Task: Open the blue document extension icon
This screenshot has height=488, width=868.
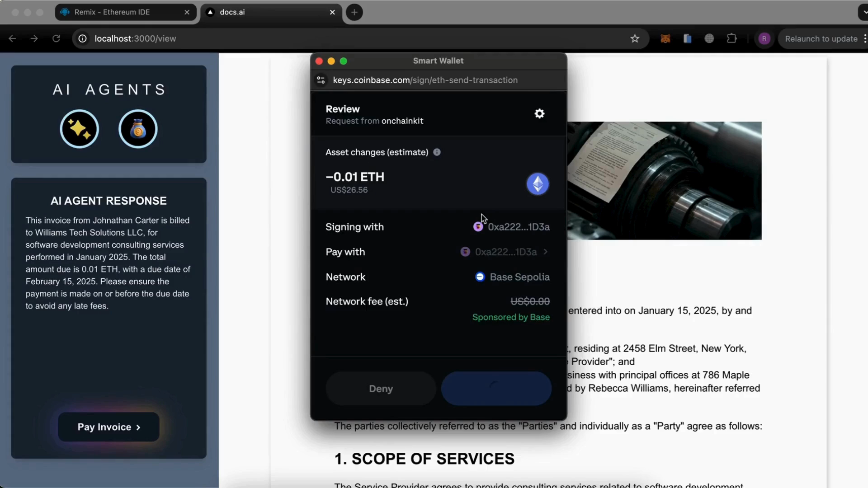Action: [687, 39]
